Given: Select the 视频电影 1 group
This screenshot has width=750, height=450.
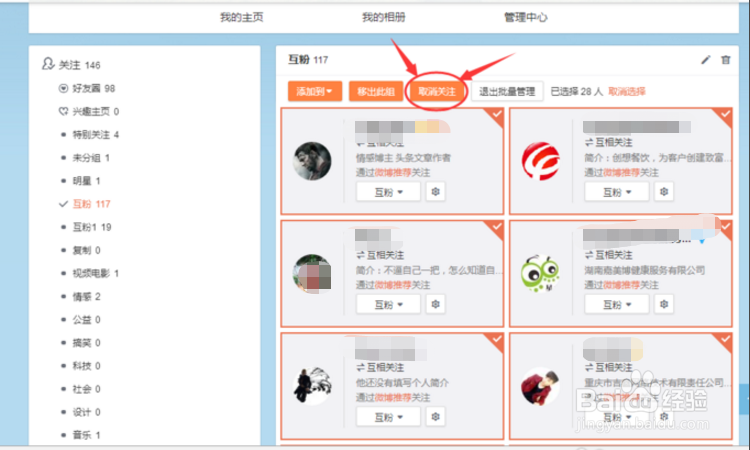Looking at the screenshot, I should [96, 273].
